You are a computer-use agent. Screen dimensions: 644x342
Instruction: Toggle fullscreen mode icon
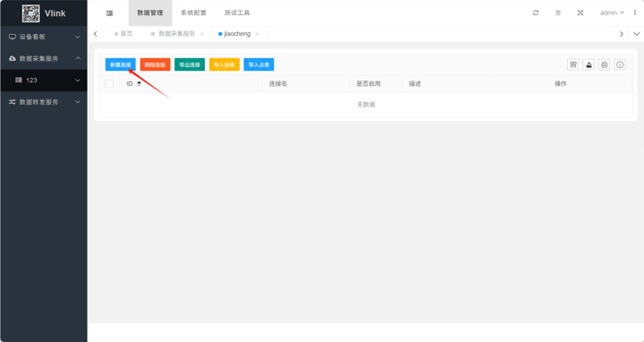tap(580, 13)
